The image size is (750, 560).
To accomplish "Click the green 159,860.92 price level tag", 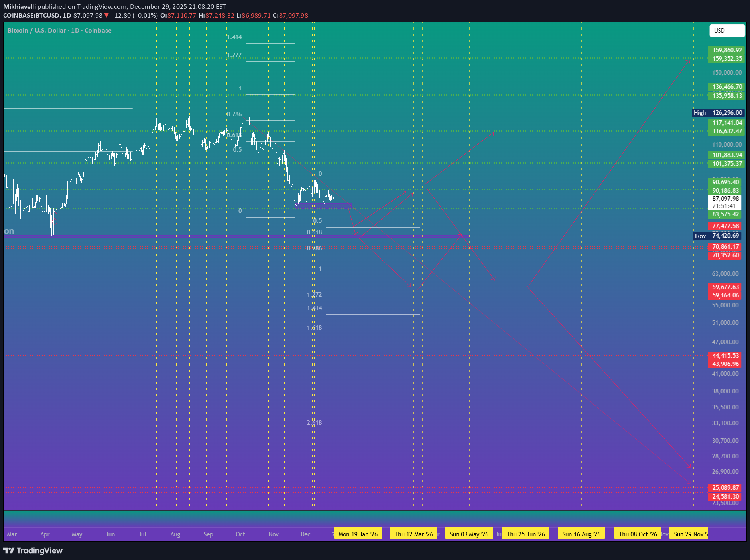I will click(727, 50).
